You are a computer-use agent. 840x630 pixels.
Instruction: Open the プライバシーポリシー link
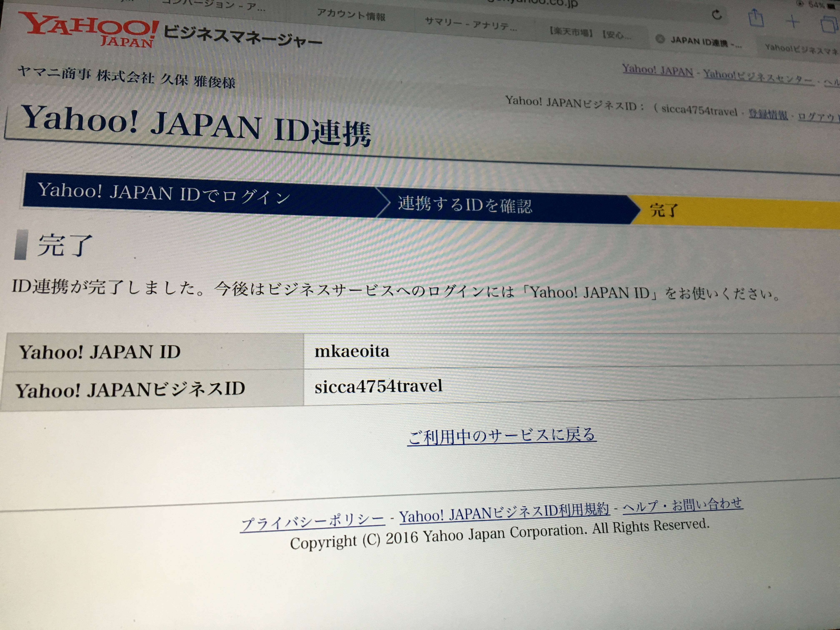pyautogui.click(x=313, y=522)
